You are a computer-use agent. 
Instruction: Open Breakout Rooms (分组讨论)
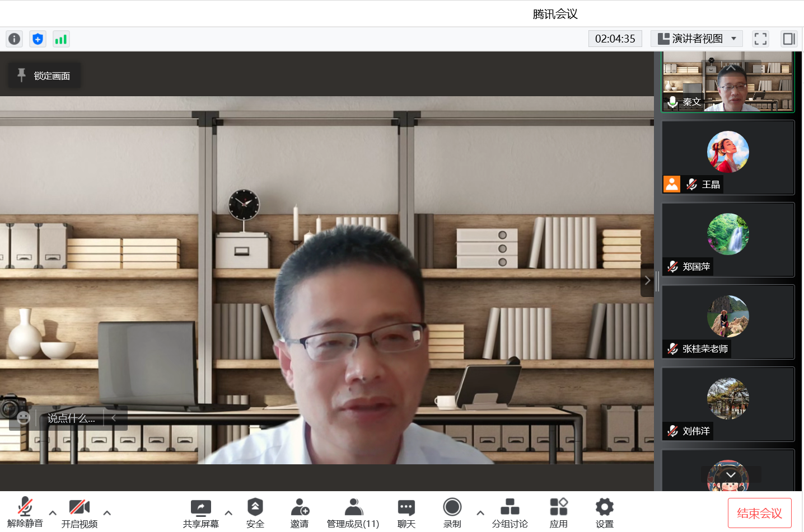click(x=509, y=513)
